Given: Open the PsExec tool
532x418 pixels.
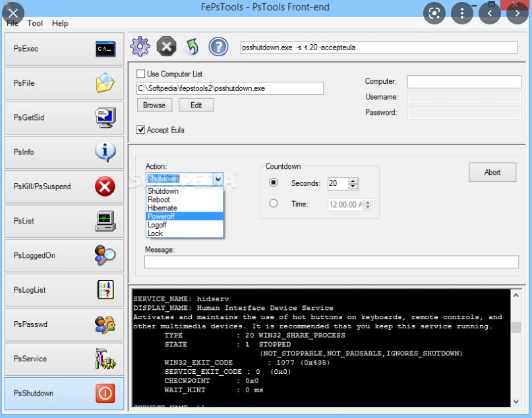Looking at the screenshot, I should click(64, 49).
